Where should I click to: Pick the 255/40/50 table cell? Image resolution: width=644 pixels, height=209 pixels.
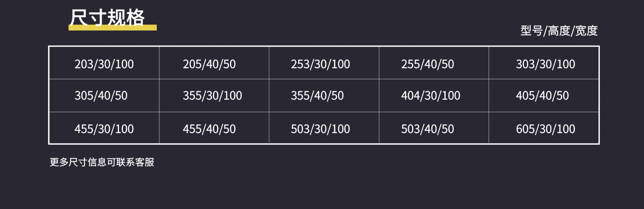pyautogui.click(x=427, y=64)
